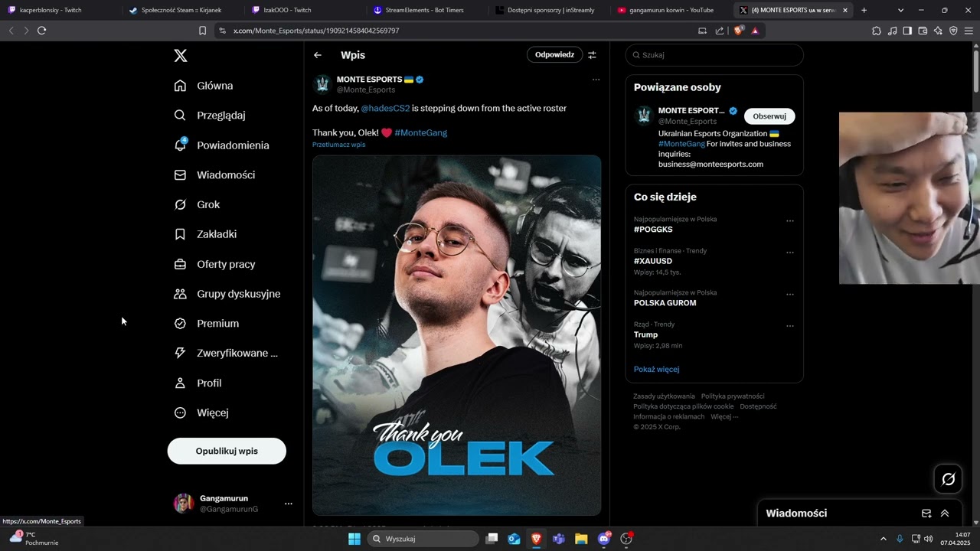Bookmark this page icon

pyautogui.click(x=202, y=31)
